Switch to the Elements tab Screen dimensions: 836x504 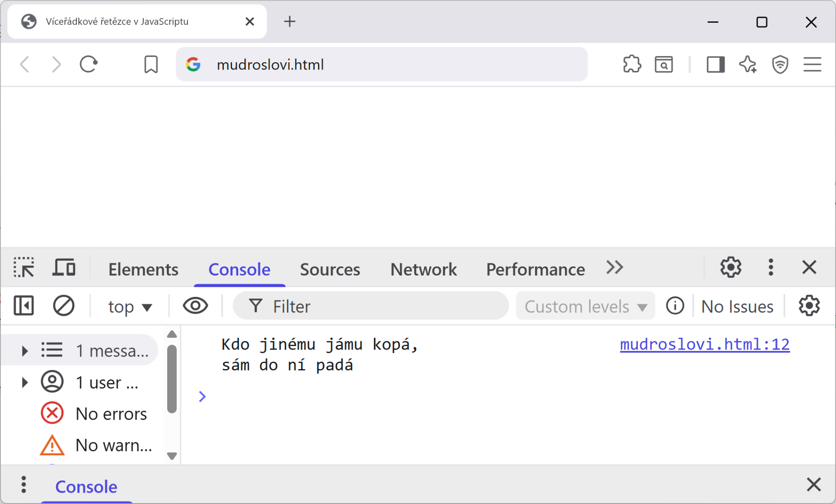pos(143,269)
